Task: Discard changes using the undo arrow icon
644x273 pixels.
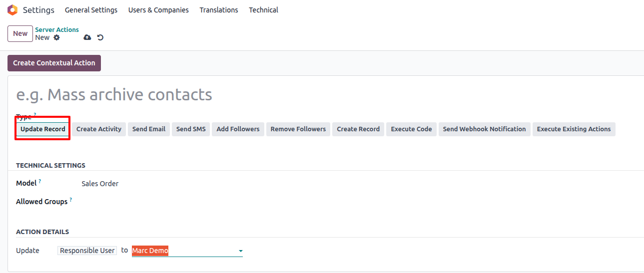Action: [100, 37]
